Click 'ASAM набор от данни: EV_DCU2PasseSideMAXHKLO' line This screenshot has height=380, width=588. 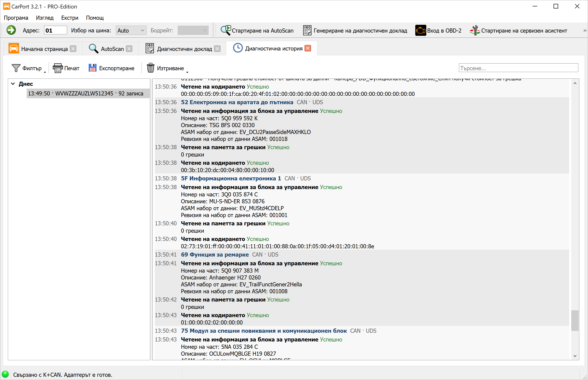click(x=246, y=132)
